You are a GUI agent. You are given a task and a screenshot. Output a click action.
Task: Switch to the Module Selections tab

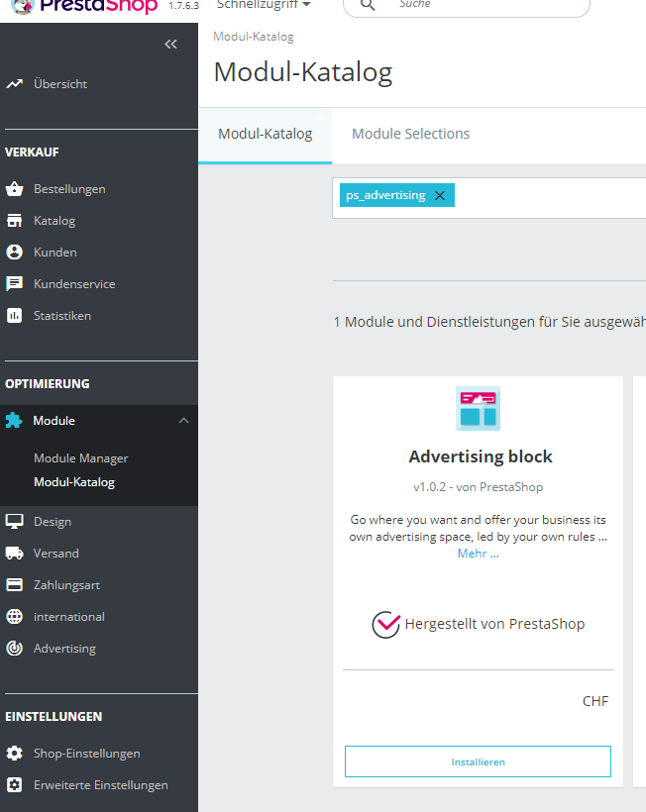410,134
